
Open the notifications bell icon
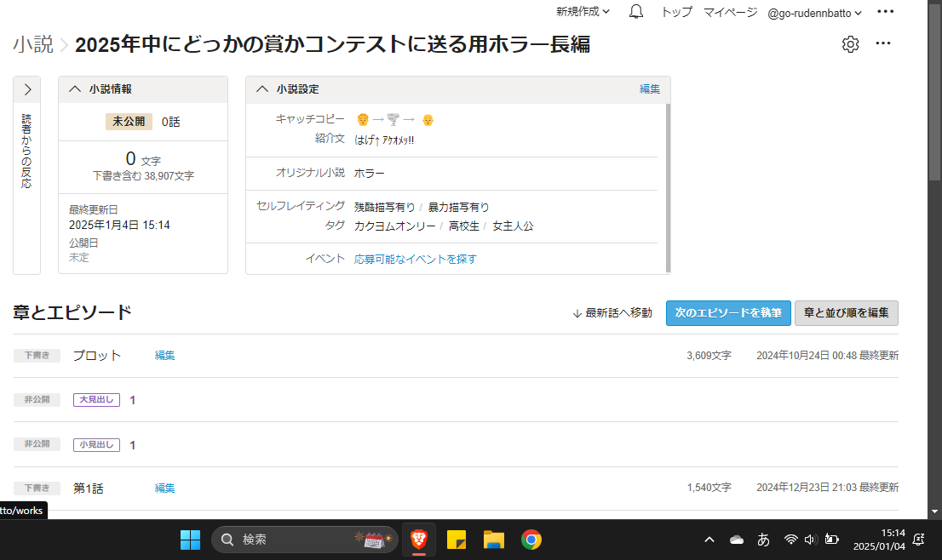coord(636,12)
